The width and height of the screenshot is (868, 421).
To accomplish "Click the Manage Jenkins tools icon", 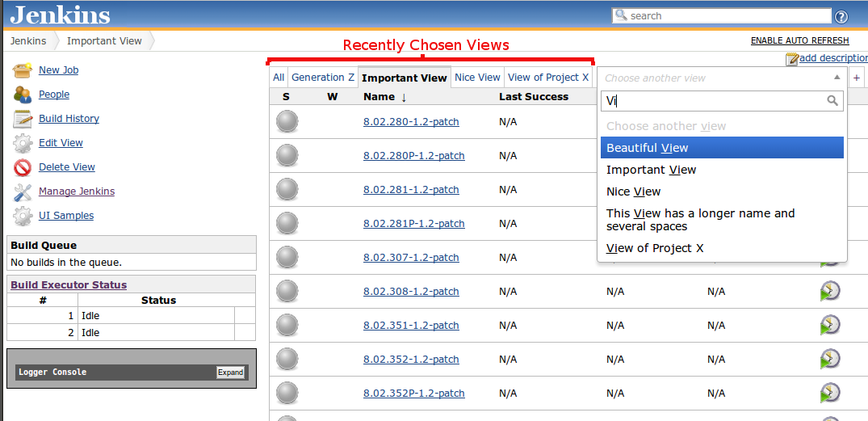I will click(x=23, y=192).
